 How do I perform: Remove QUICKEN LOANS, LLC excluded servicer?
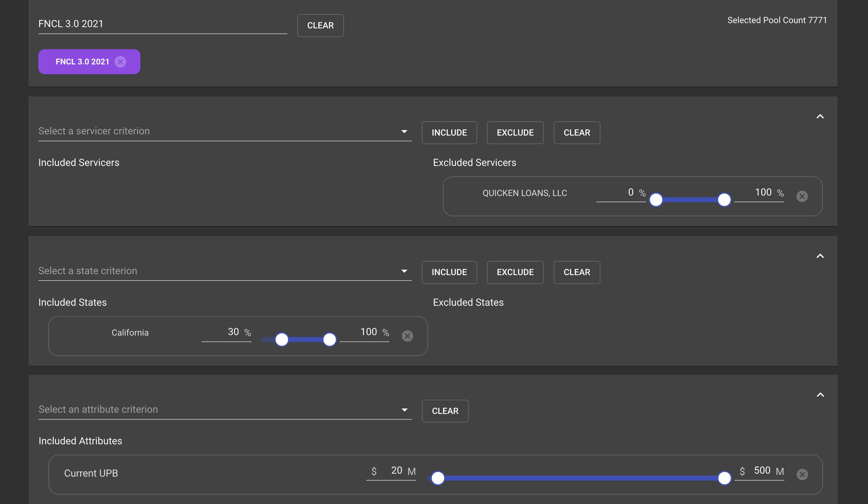(x=802, y=196)
